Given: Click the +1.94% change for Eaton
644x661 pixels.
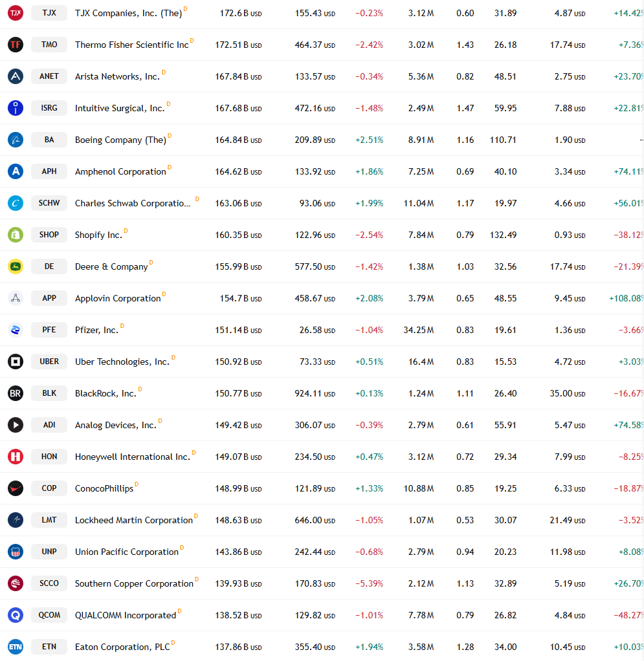Looking at the screenshot, I should (x=369, y=647).
